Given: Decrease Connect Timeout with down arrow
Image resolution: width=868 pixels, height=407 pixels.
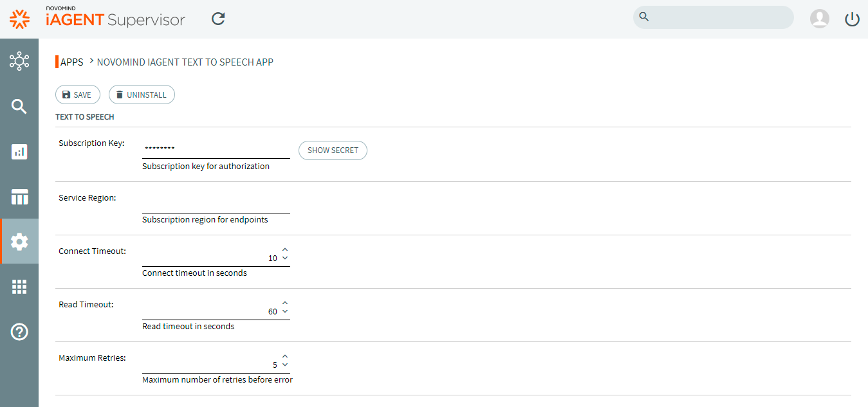Looking at the screenshot, I should pyautogui.click(x=285, y=258).
